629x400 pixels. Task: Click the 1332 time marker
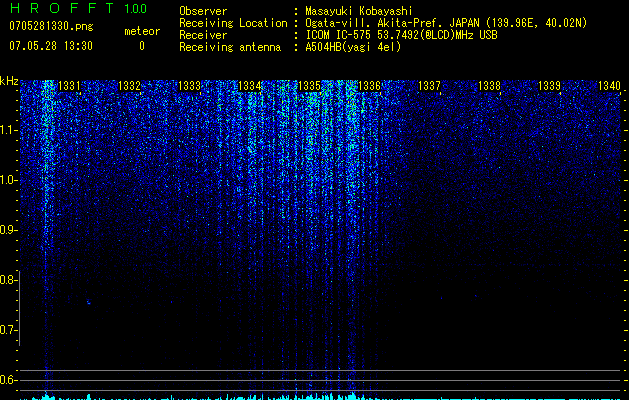tap(129, 86)
